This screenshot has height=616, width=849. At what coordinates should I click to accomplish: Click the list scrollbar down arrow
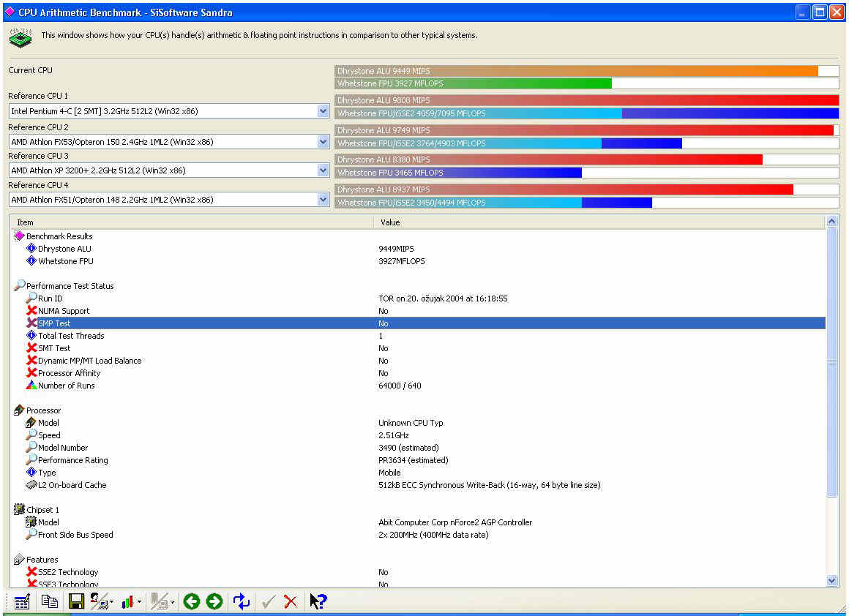click(831, 580)
